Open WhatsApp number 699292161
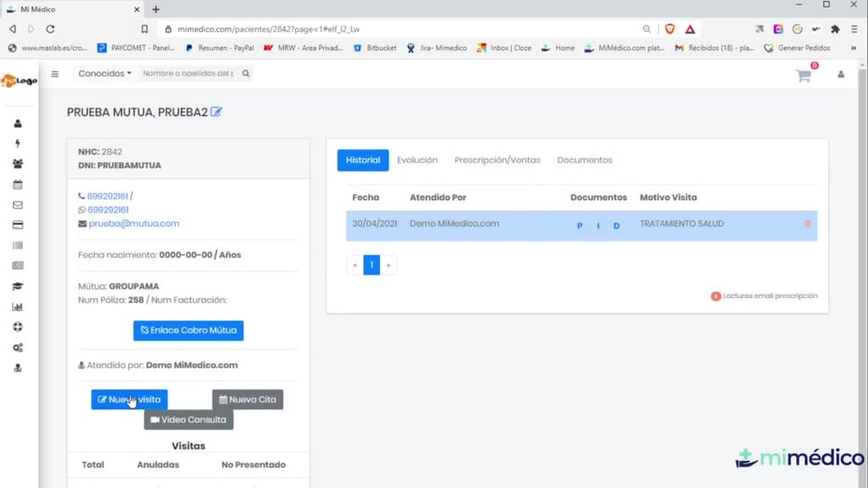Viewport: 868px width, 488px height. [108, 210]
